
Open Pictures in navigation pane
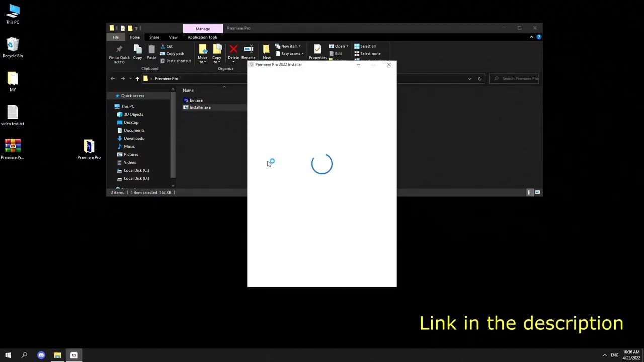tap(131, 154)
